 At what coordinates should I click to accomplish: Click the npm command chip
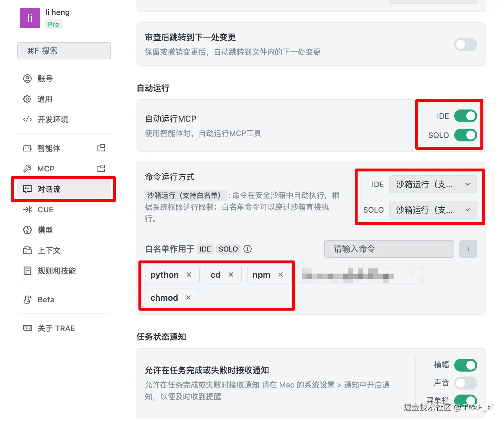(x=269, y=275)
